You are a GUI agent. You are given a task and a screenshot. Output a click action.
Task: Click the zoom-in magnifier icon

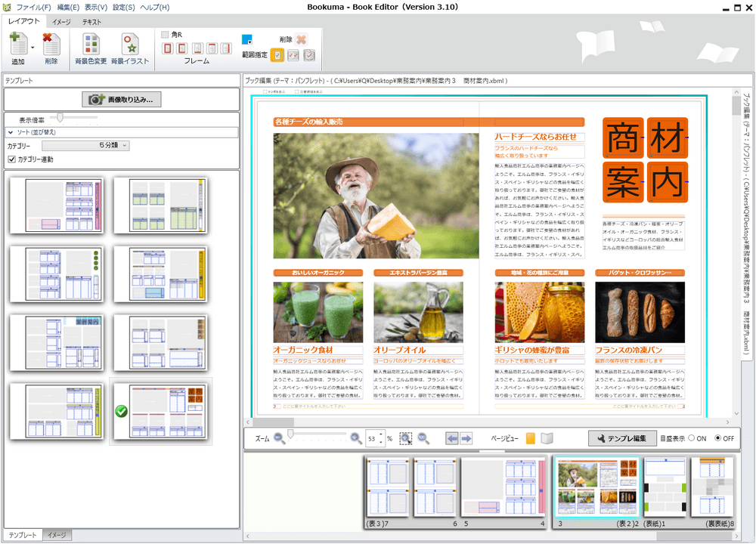[x=356, y=438]
